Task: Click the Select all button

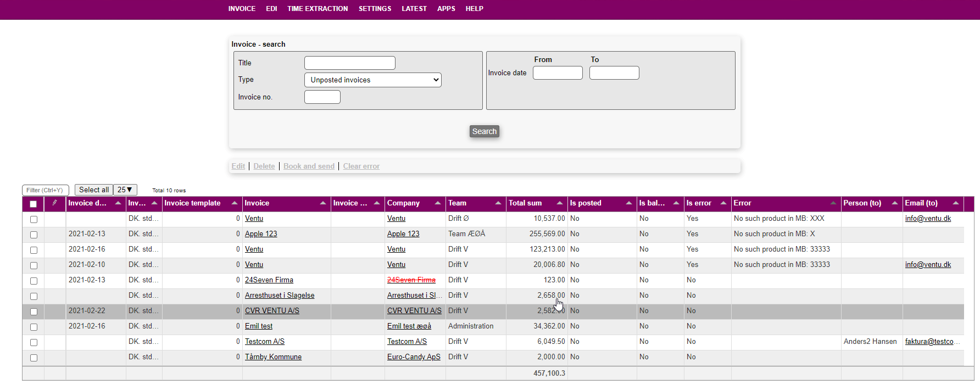Action: (x=93, y=190)
